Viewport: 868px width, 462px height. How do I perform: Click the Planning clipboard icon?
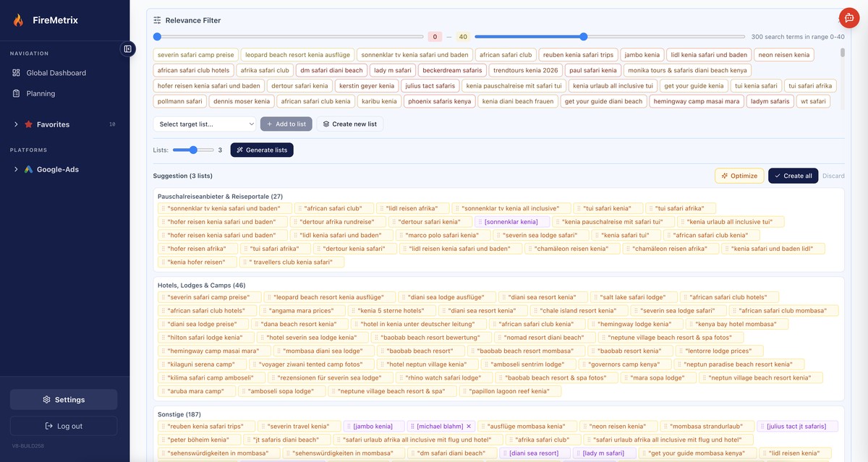pyautogui.click(x=14, y=93)
